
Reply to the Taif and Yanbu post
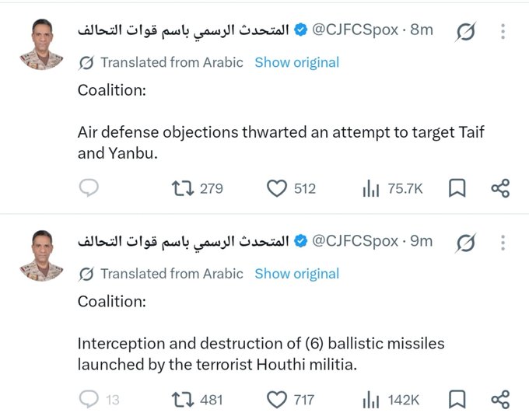click(89, 188)
